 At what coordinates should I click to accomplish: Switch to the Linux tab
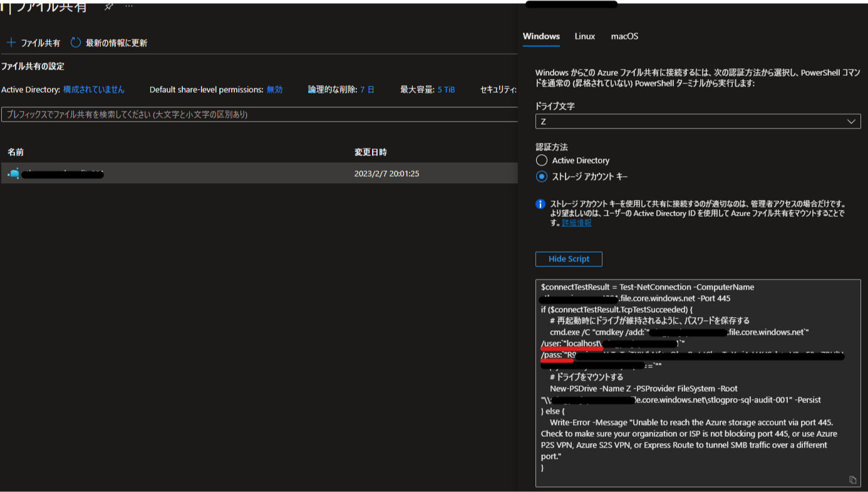[x=584, y=36]
